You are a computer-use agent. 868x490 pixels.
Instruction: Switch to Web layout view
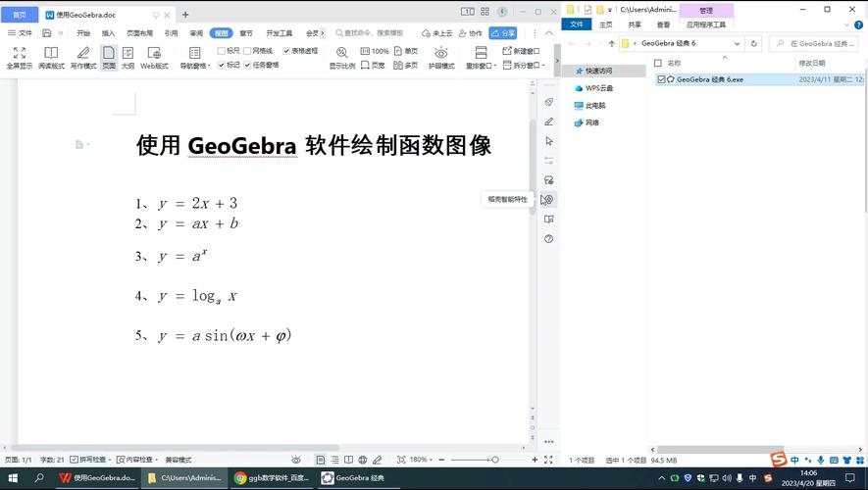tap(154, 58)
